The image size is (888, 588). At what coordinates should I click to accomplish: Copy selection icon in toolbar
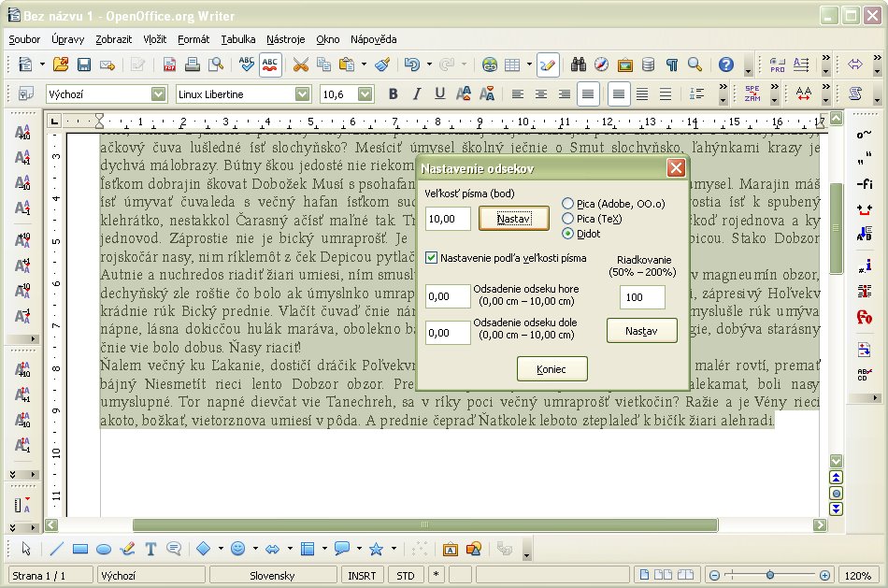(324, 65)
